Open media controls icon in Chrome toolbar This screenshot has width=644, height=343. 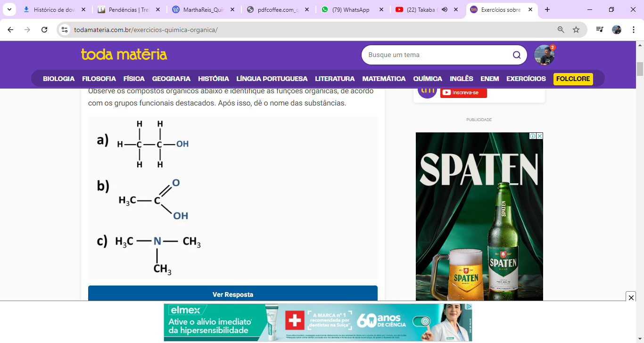tap(599, 30)
